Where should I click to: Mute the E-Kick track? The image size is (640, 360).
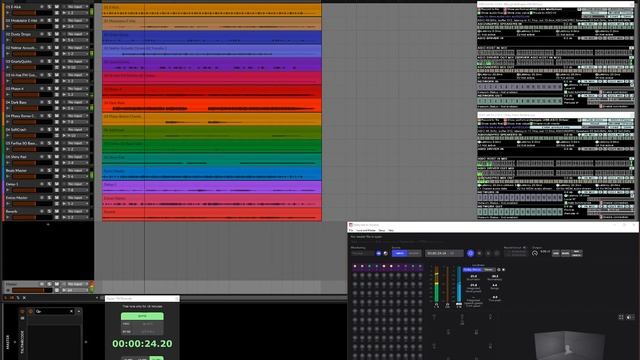coord(57,7)
